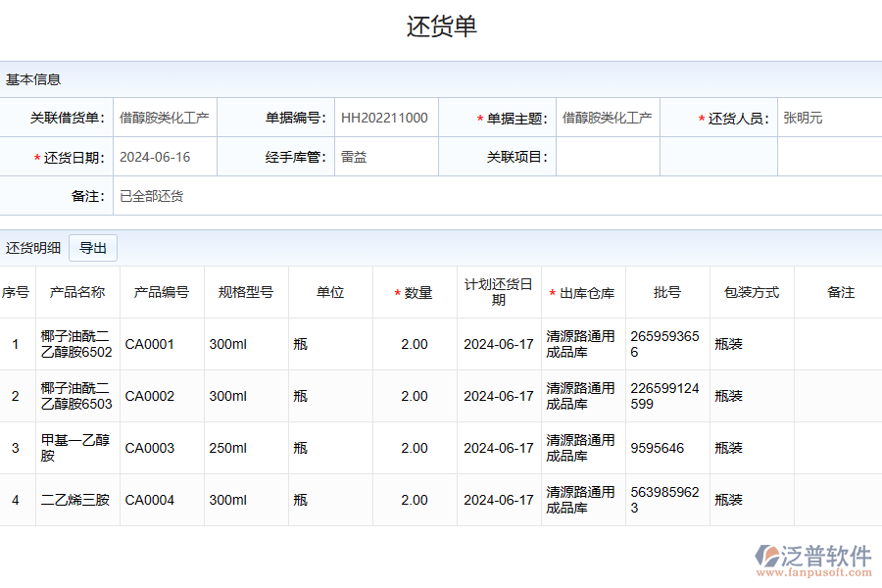Click row number 2 in the details table
Image resolution: width=882 pixels, height=588 pixels.
16,396
